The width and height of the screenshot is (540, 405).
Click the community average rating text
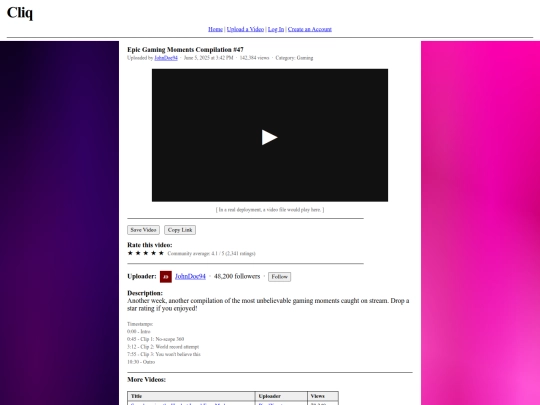point(211,253)
